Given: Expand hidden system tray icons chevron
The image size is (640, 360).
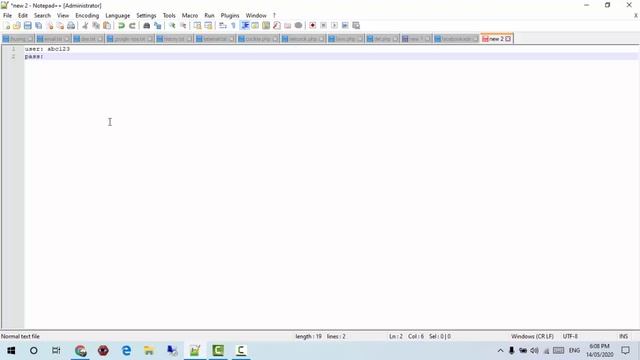Looking at the screenshot, I should (x=500, y=351).
